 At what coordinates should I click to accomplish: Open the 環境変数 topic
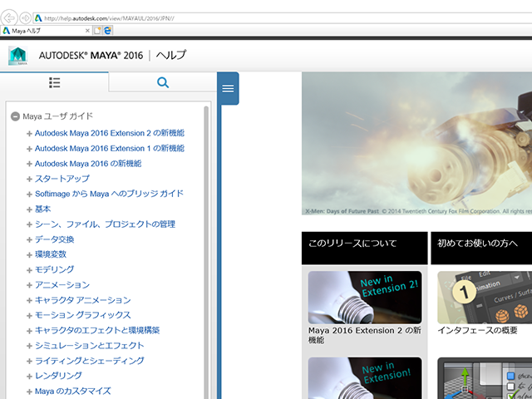(x=51, y=254)
